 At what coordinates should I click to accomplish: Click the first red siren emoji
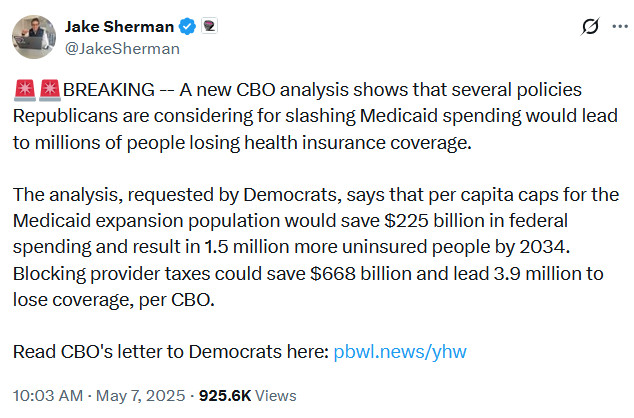point(25,90)
